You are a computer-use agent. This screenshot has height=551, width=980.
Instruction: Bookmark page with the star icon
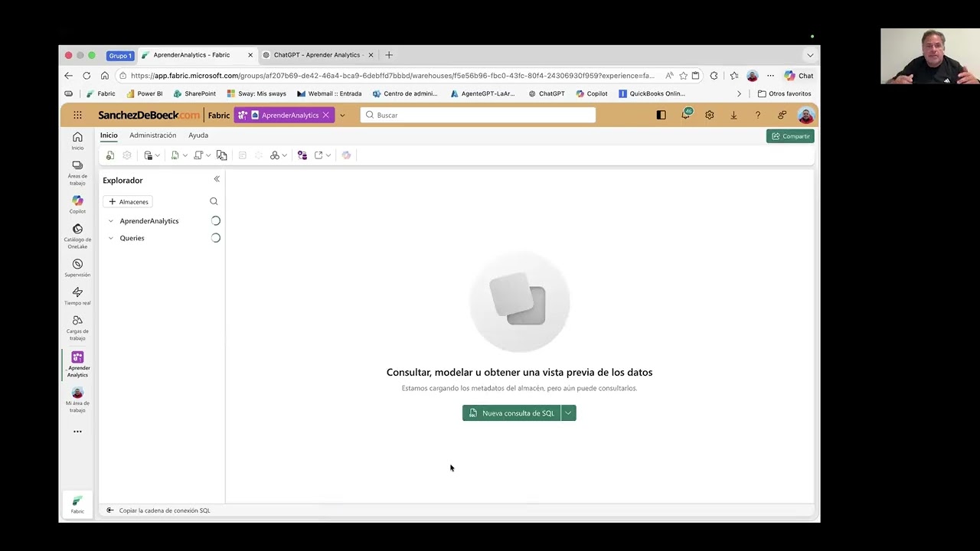coord(683,76)
